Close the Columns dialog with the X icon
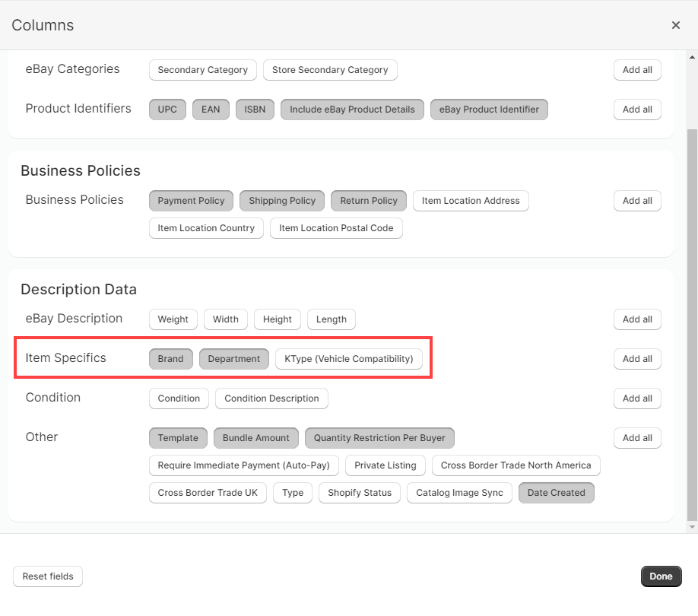 coord(675,25)
